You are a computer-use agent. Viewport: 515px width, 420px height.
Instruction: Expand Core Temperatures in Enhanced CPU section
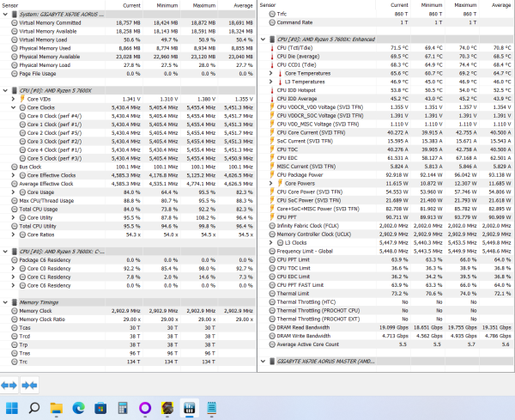coord(271,73)
